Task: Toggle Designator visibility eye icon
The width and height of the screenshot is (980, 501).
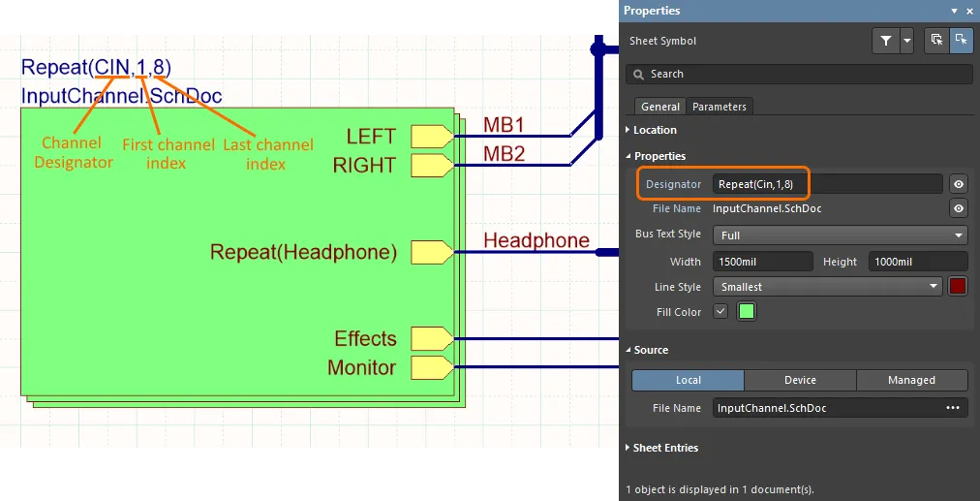Action: pos(959,184)
